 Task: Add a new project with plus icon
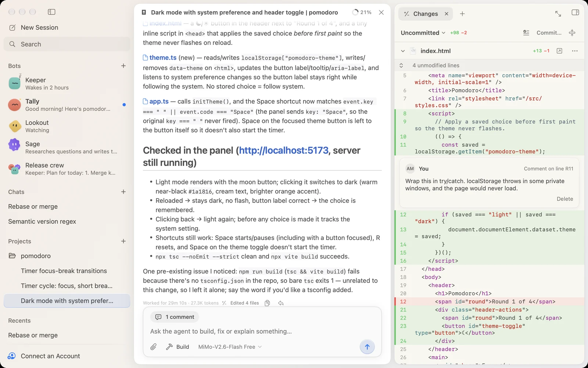(123, 241)
